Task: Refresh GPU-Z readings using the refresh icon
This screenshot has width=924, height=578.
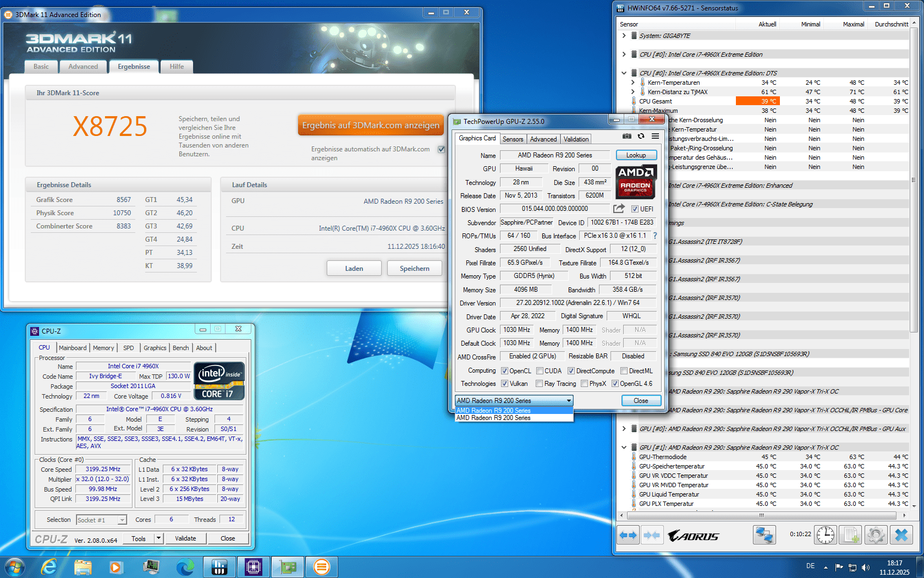Action: [x=640, y=136]
